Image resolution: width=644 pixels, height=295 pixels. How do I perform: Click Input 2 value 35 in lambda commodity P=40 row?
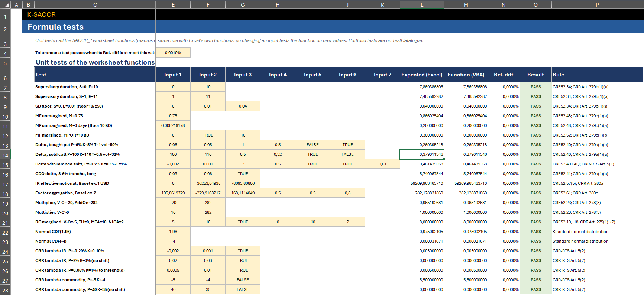tap(208, 289)
